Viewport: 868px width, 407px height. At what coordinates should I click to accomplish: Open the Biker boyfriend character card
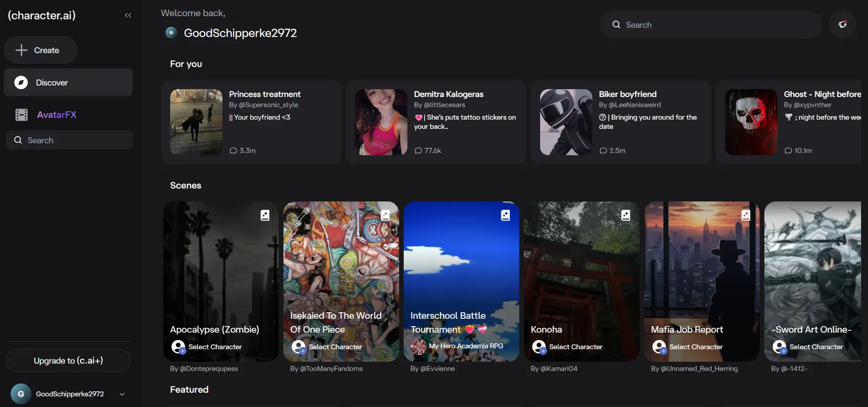[x=621, y=122]
